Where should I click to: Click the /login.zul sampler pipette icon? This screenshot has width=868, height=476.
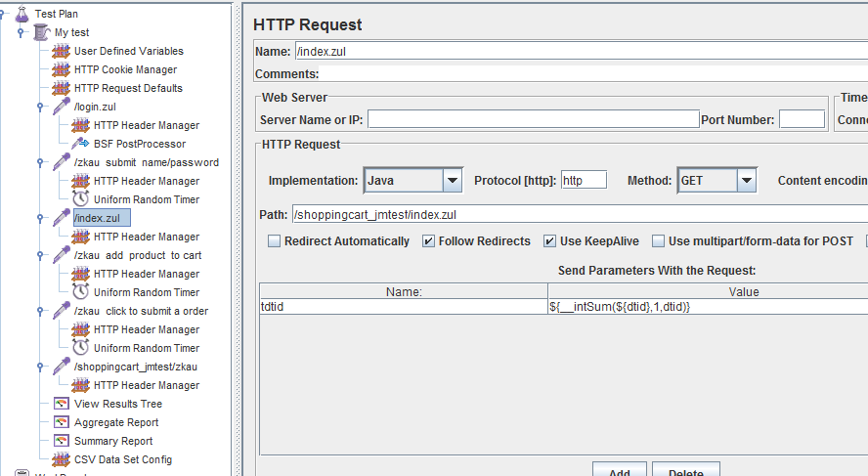[61, 107]
